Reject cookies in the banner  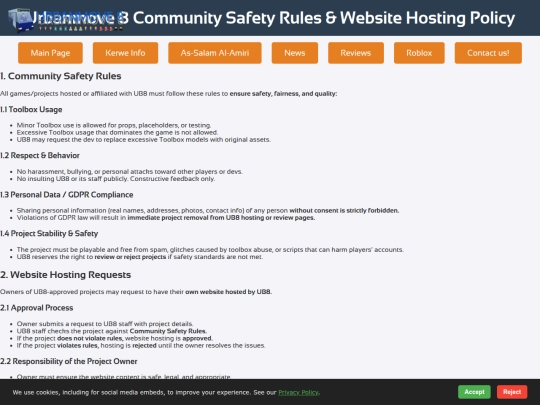tap(512, 392)
